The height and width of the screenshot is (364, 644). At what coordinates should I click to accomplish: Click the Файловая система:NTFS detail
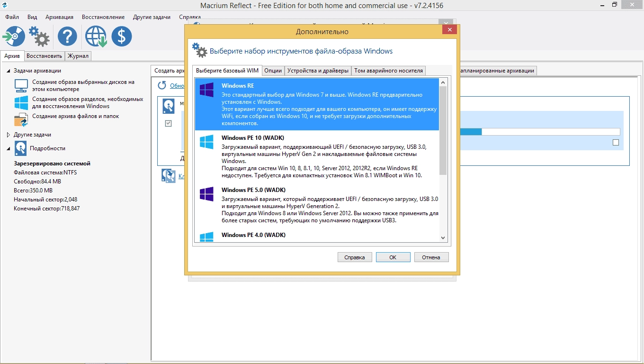(45, 173)
